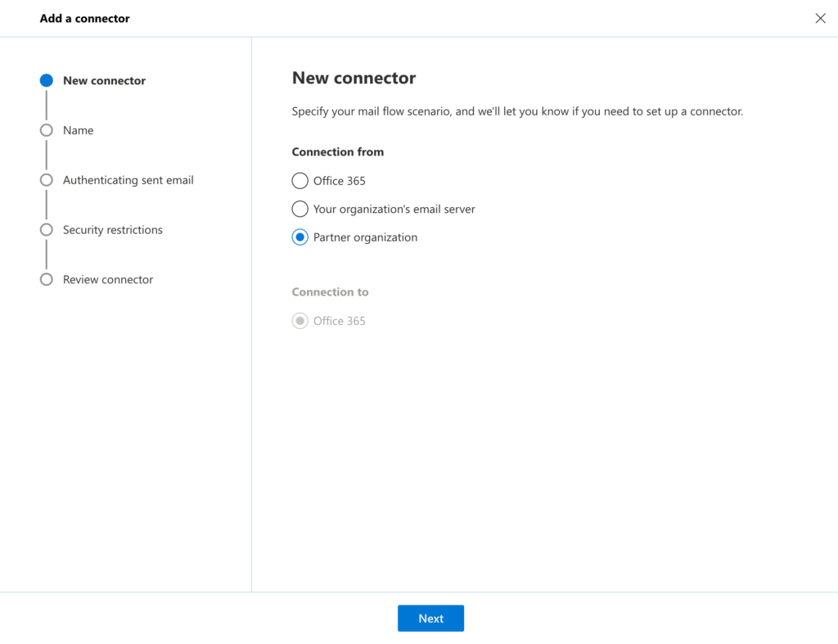Click the Connection from label
The height and width of the screenshot is (644, 838).
click(338, 151)
